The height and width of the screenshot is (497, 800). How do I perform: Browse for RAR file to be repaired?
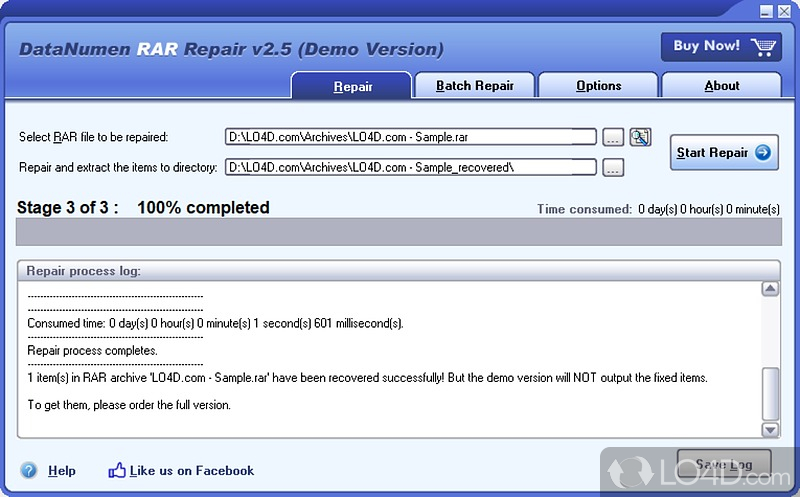613,137
